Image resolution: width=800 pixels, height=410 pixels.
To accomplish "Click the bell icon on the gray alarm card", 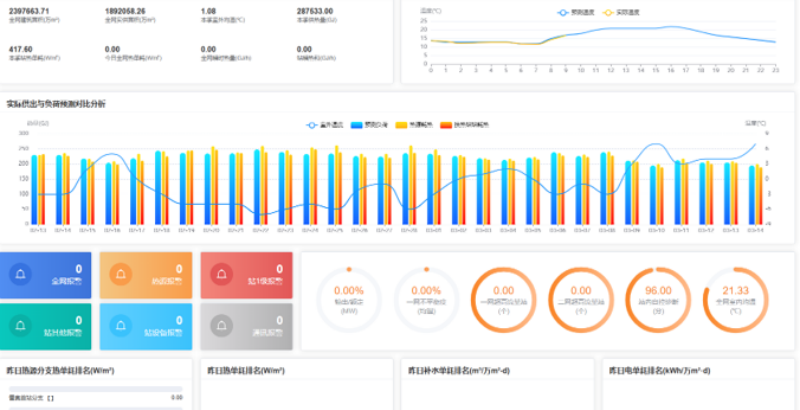I will point(221,326).
